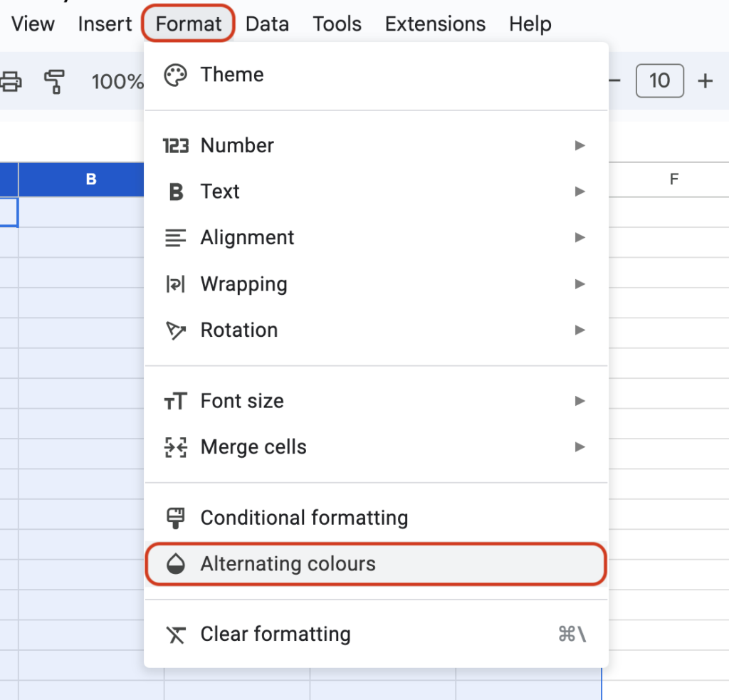Click the Alignment lines icon

tap(175, 237)
